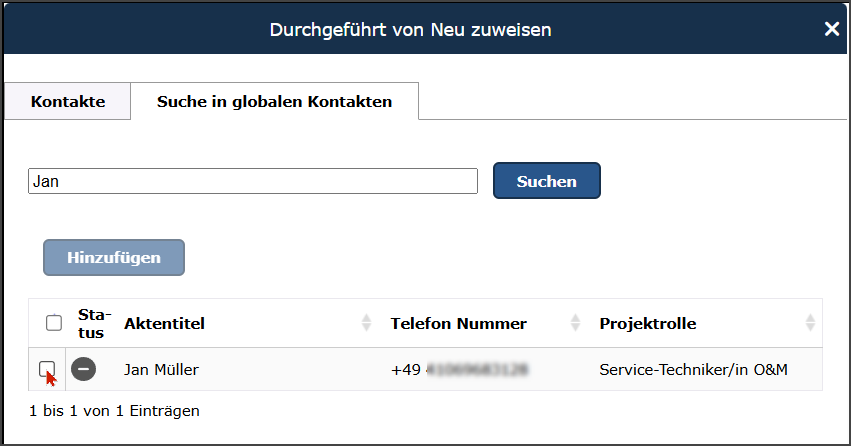This screenshot has width=851, height=446.
Task: Tick the select-all header checkbox
Action: click(x=54, y=323)
